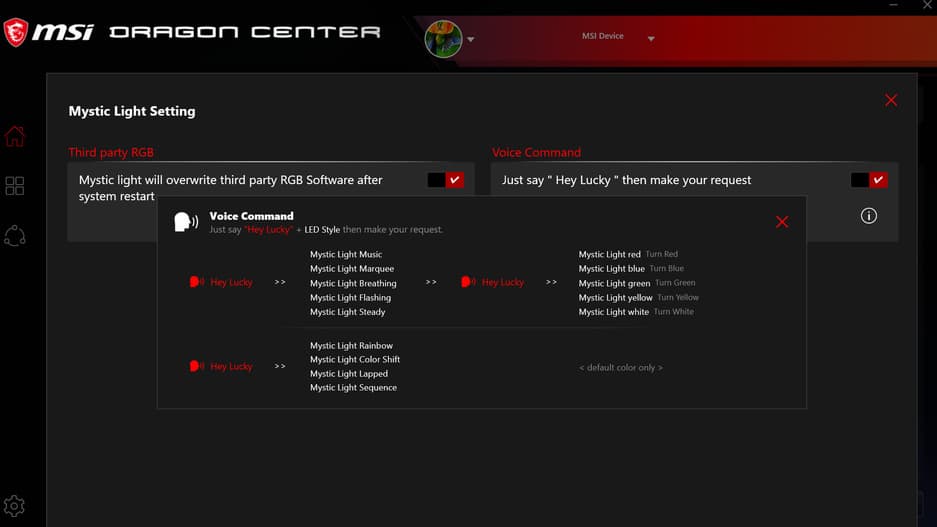Click the 'Turn White' hint text
Screen dimensions: 937x527
[673, 311]
